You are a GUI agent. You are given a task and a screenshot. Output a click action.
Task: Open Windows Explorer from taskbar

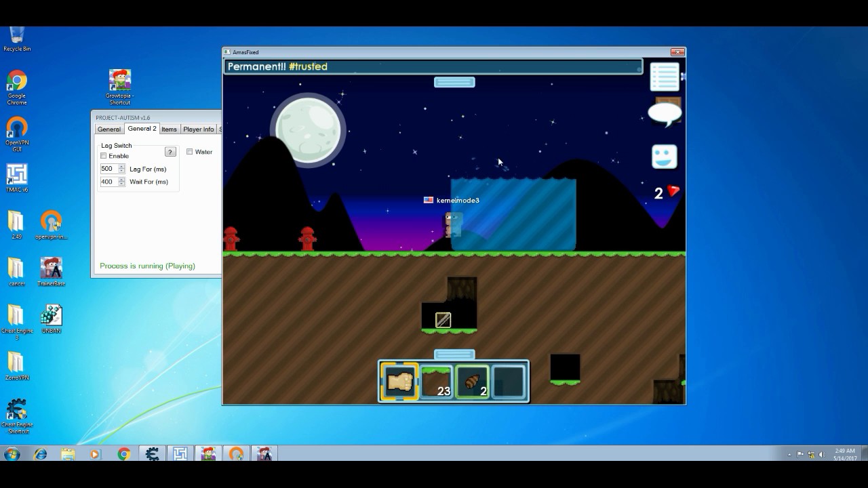click(x=68, y=454)
